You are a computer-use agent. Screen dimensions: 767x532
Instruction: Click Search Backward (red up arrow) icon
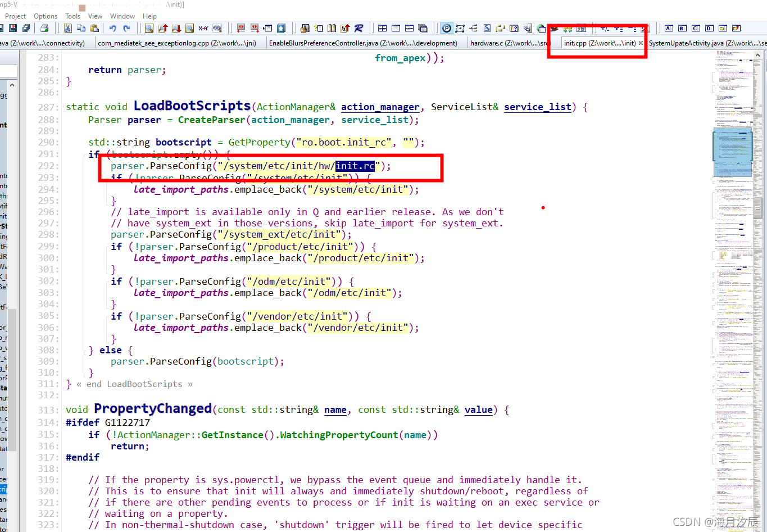pos(163,28)
